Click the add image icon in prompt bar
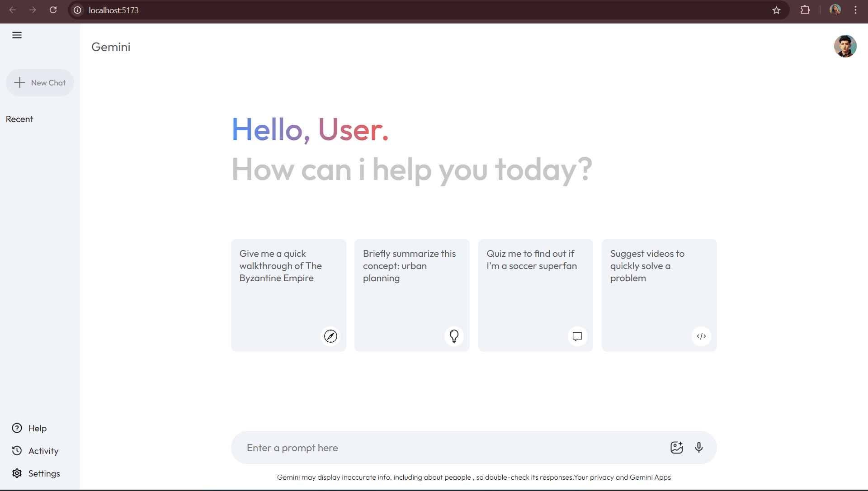868x491 pixels. coord(676,448)
